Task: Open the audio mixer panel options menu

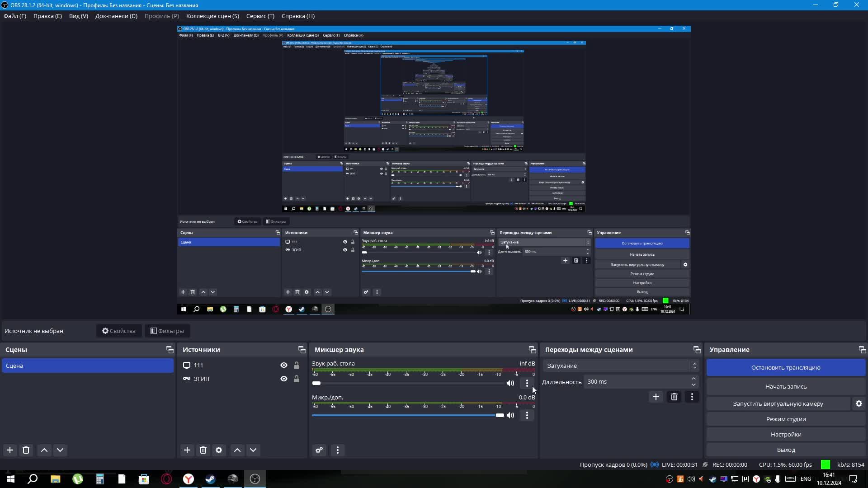Action: (x=338, y=450)
